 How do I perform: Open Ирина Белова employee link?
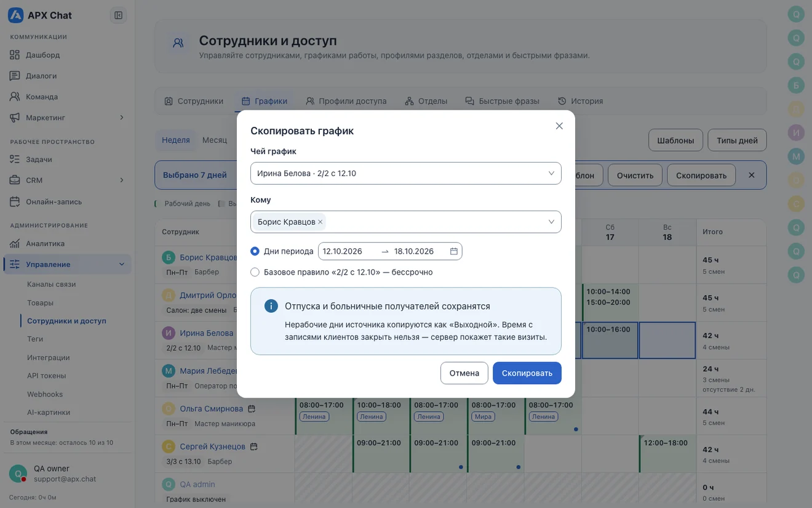pos(206,333)
